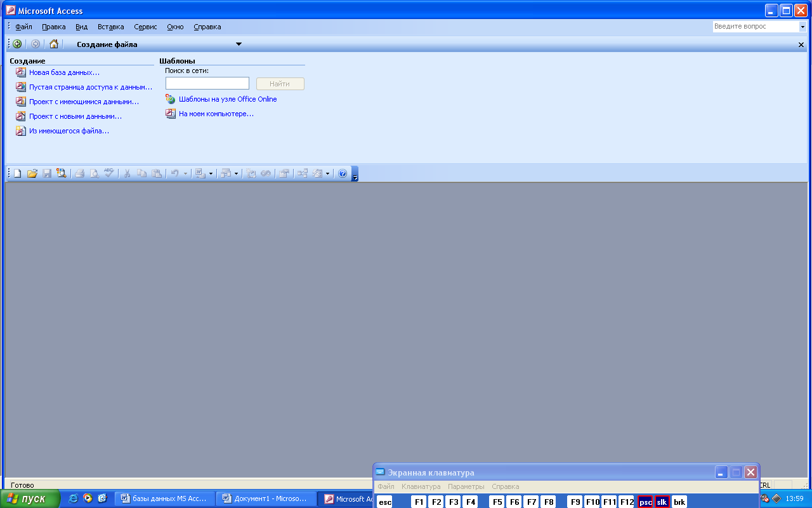Screen dimensions: 812x508
Task: Click the Поиск в сети search field
Action: pyautogui.click(x=207, y=83)
